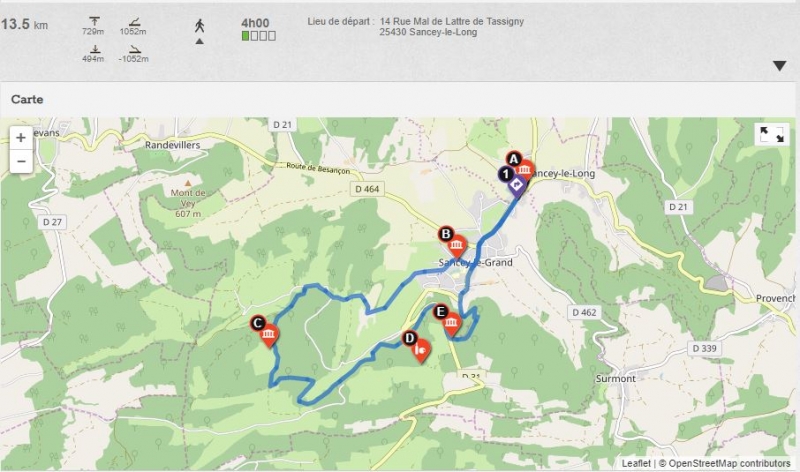Viewport: 800px width, 472px height.
Task: Click the departure address text
Action: point(451,27)
